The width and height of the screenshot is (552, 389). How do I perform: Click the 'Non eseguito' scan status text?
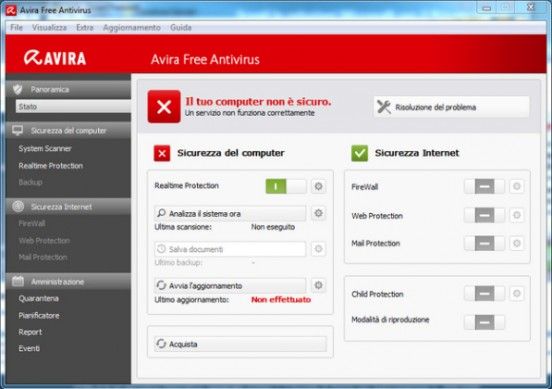pyautogui.click(x=273, y=227)
